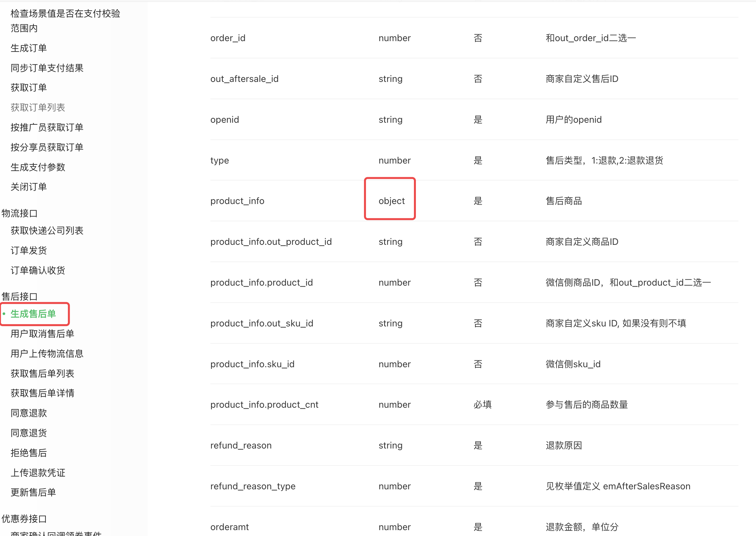756x536 pixels.
Task: Open 获取快递公司列表 page
Action: [x=47, y=231]
